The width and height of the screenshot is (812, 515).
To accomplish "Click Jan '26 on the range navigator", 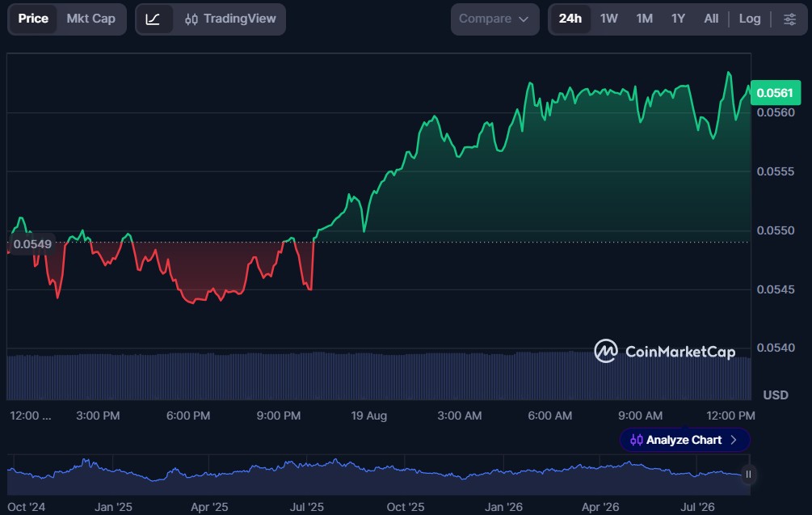I will pyautogui.click(x=503, y=507).
